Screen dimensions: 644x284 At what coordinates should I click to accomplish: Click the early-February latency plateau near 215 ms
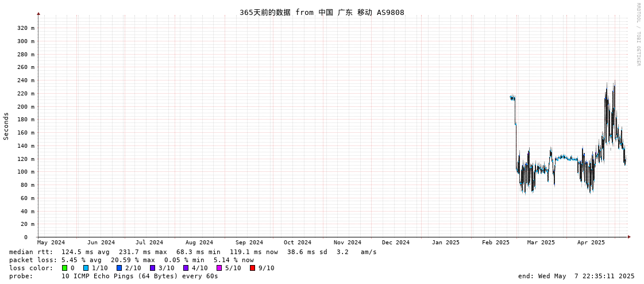click(x=512, y=98)
